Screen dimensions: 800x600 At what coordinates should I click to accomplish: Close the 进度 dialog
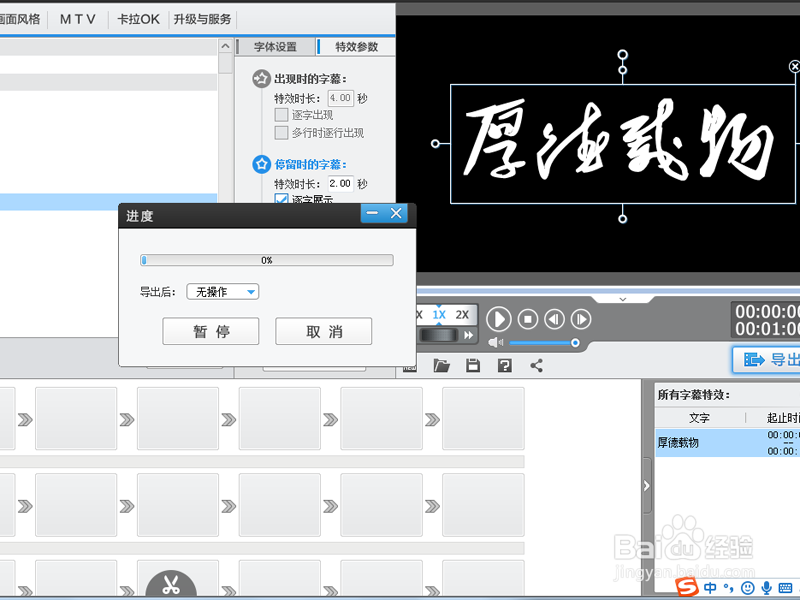pos(396,213)
